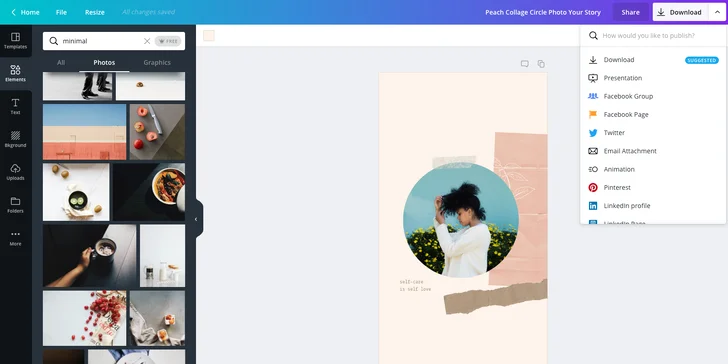Click the Share button
728x364 pixels.
point(630,12)
